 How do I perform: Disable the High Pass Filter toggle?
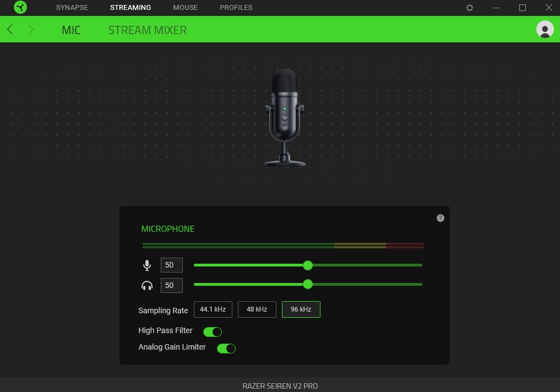coord(213,331)
